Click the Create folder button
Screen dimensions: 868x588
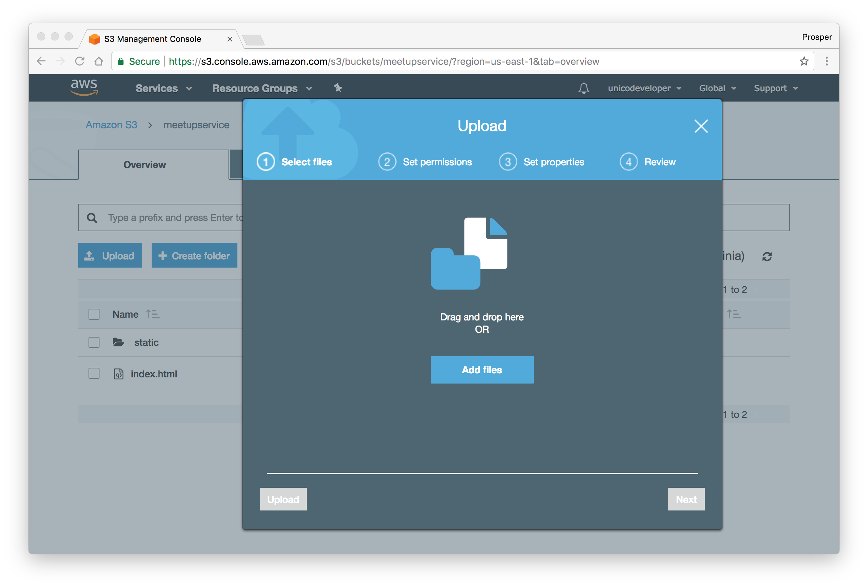(x=194, y=256)
